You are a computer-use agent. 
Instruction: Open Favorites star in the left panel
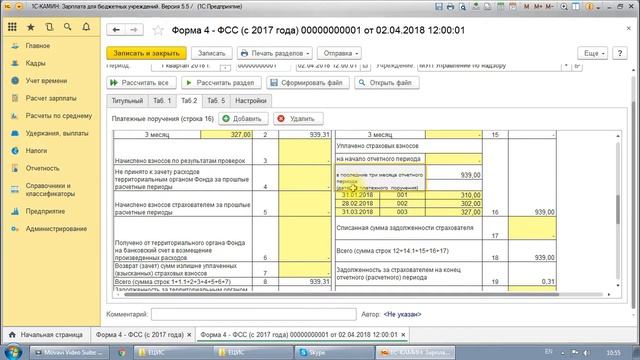31,27
